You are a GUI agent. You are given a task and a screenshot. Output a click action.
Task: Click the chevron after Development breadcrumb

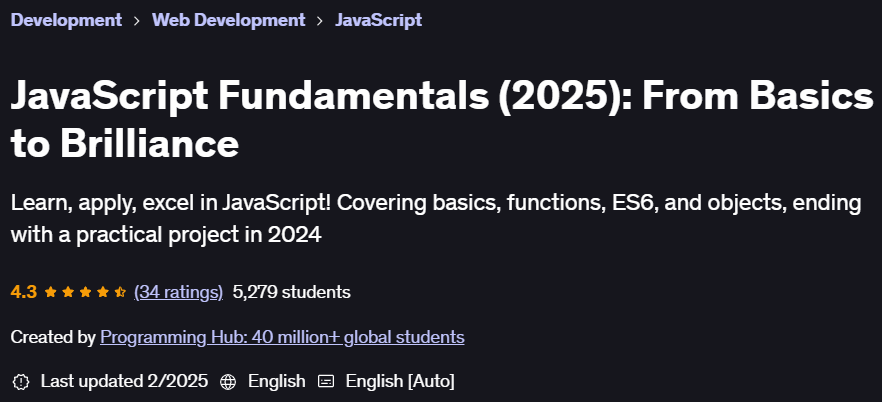pos(137,21)
